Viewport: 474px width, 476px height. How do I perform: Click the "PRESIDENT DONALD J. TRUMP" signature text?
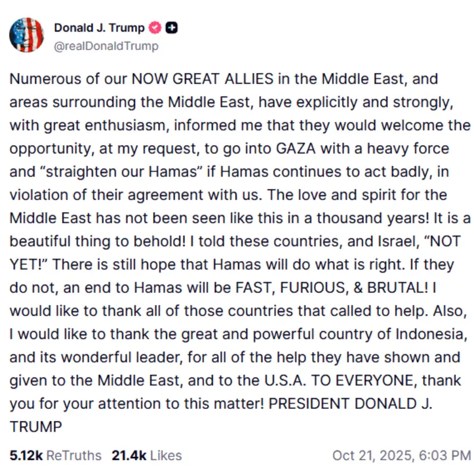point(351,402)
